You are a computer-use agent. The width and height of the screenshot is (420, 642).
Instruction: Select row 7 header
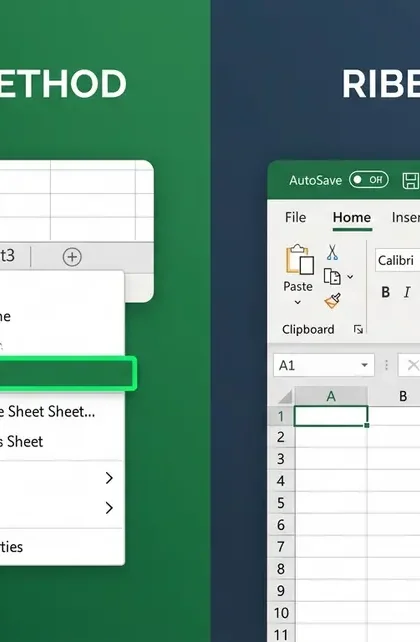tap(281, 547)
